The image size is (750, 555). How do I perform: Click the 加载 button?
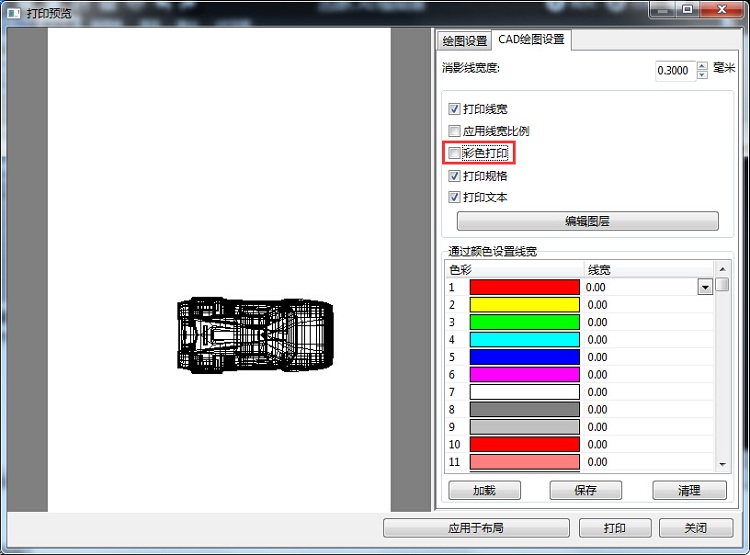click(x=484, y=490)
